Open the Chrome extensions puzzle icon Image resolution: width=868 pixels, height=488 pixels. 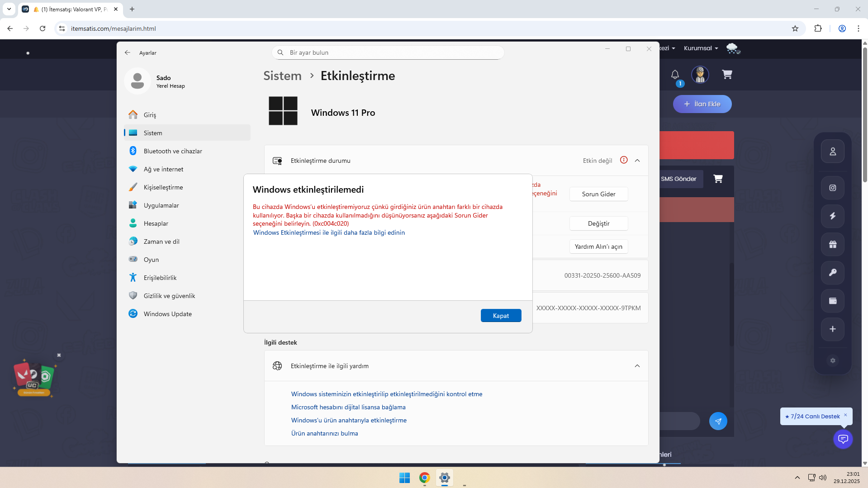[818, 28]
